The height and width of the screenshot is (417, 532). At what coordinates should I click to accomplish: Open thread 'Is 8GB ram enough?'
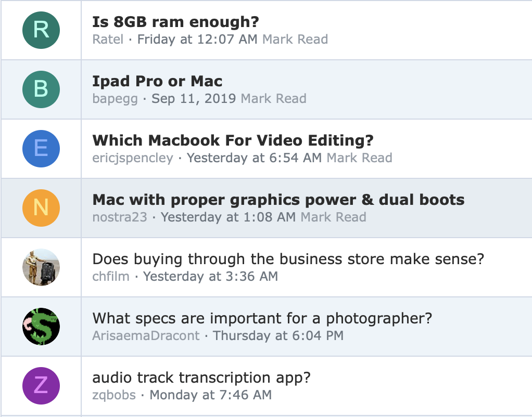pos(175,22)
